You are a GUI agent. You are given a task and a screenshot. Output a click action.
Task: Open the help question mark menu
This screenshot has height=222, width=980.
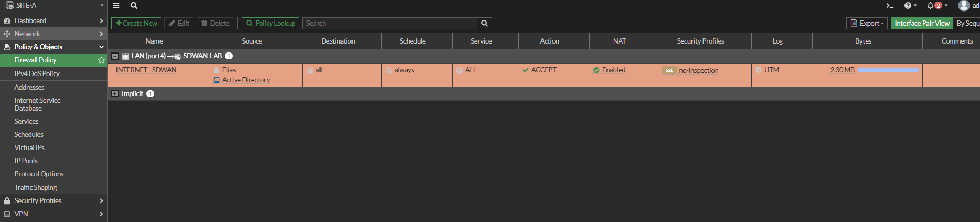pos(910,6)
